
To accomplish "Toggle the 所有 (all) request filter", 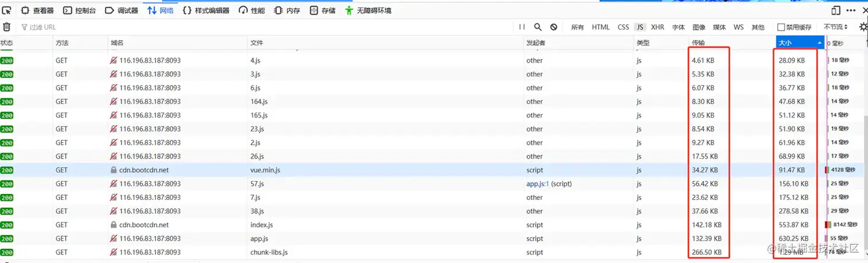I will pos(578,27).
